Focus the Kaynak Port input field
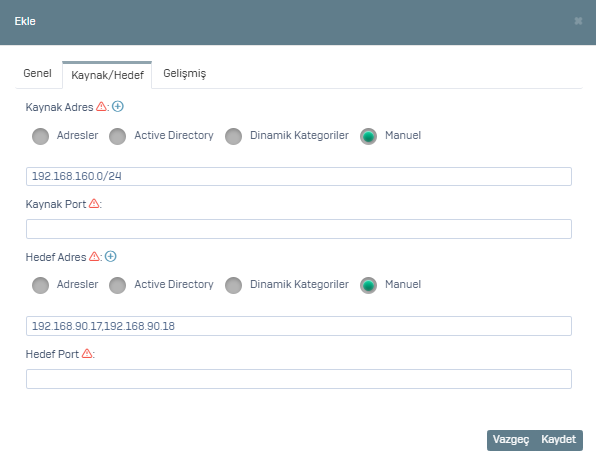The height and width of the screenshot is (464, 596). click(299, 229)
